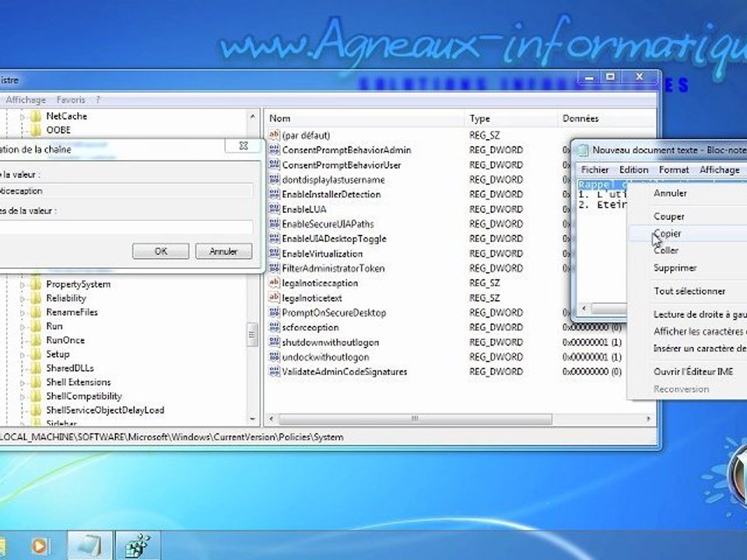Expand the RenameFiles tree node

(22, 313)
